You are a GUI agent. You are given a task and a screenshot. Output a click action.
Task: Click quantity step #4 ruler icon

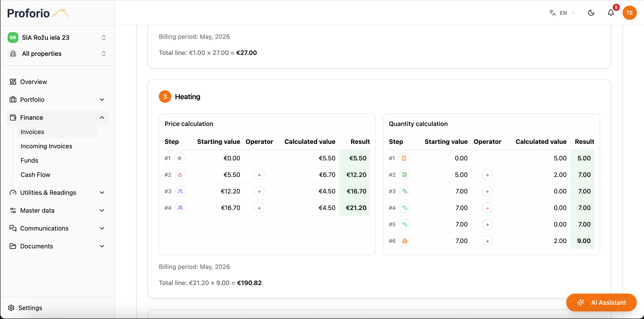[405, 208]
